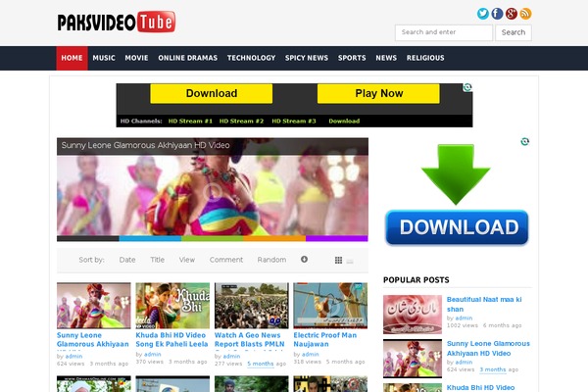Open the Facebook social icon
The height and width of the screenshot is (392, 588).
click(x=497, y=14)
